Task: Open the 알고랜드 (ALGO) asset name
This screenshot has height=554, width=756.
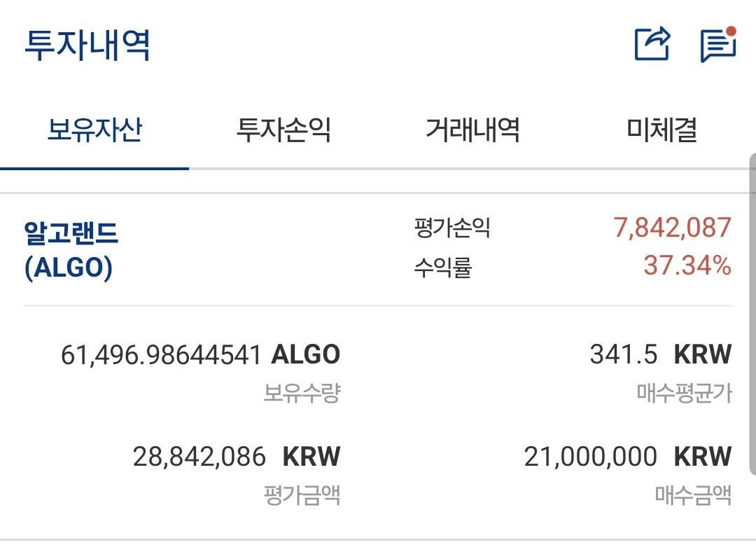Action: pos(71,250)
